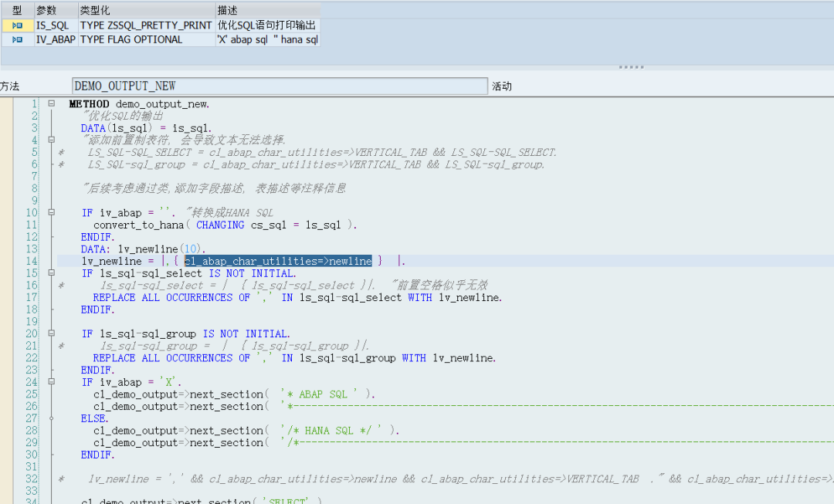Collapse the IF iv_abap = 'X' block on line 24
Screen dimensions: 834x504
pyautogui.click(x=52, y=382)
